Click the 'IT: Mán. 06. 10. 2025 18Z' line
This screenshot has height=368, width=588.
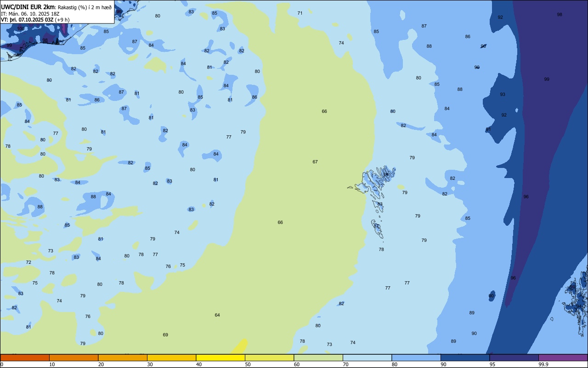pyautogui.click(x=30, y=14)
